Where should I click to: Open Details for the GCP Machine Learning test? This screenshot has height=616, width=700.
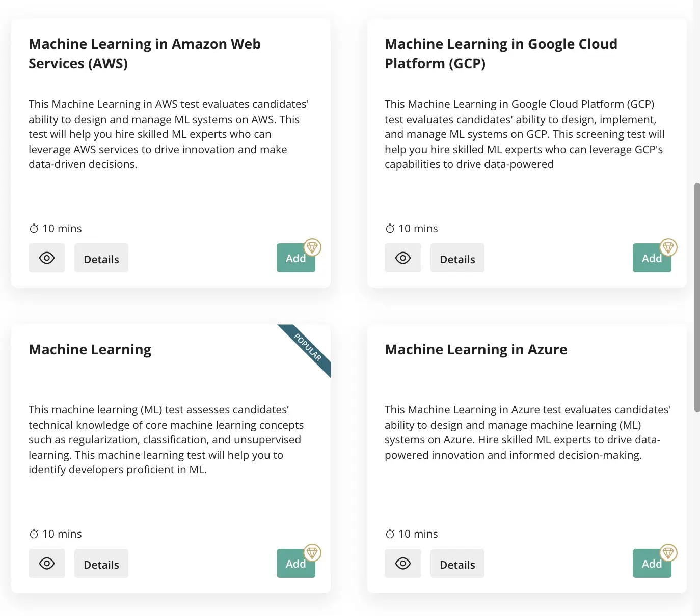(457, 259)
